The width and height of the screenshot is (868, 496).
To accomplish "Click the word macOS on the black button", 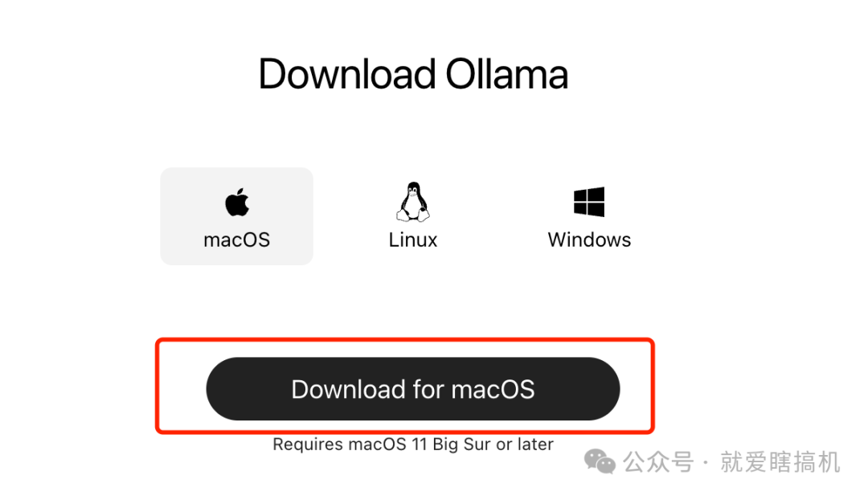I will [x=493, y=389].
